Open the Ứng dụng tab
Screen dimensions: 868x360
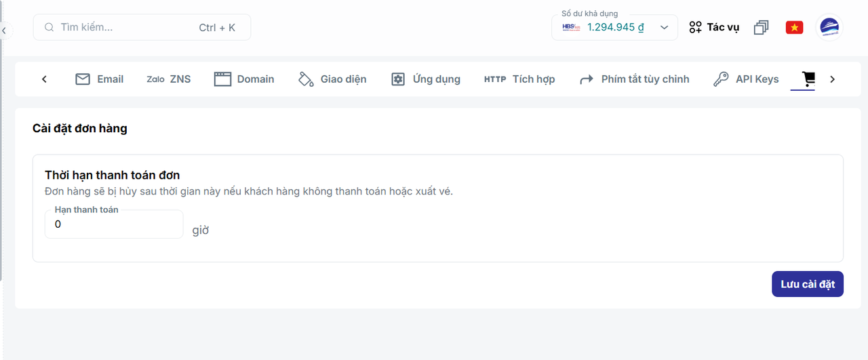pyautogui.click(x=426, y=79)
